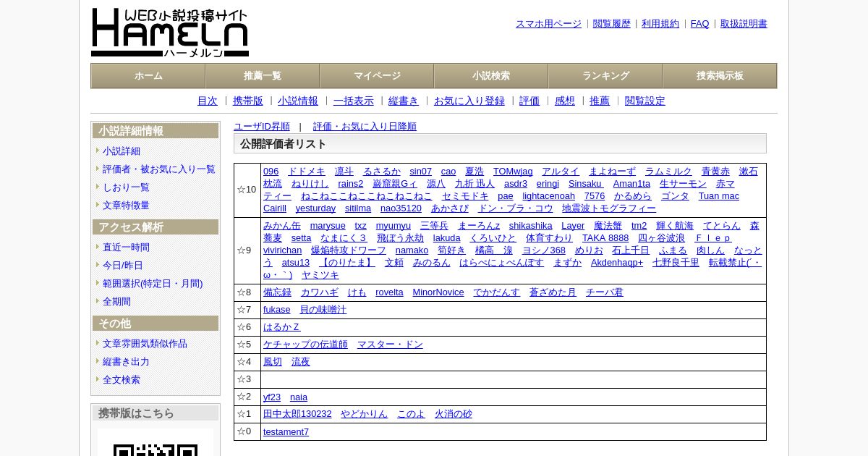
Task: Open user nao35120 profile
Action: tap(401, 208)
